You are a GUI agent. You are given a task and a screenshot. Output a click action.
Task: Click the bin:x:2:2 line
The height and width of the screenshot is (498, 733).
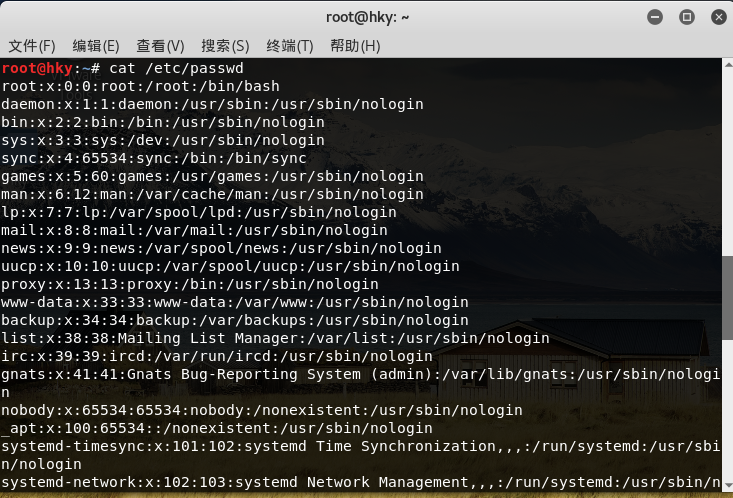pyautogui.click(x=163, y=123)
